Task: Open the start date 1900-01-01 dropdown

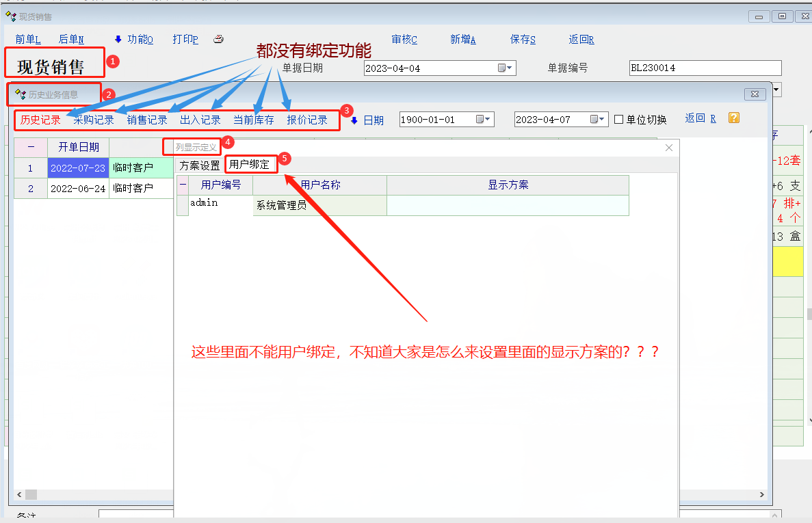Action: [484, 120]
